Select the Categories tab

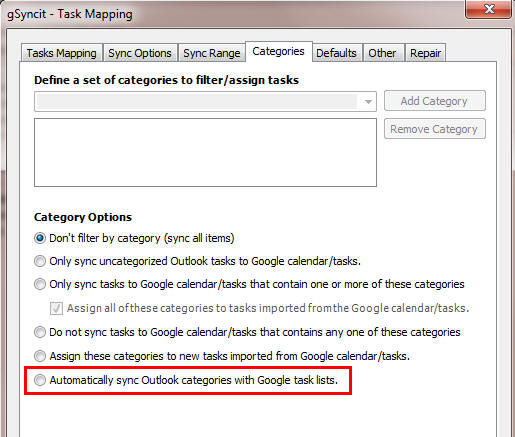tap(278, 51)
